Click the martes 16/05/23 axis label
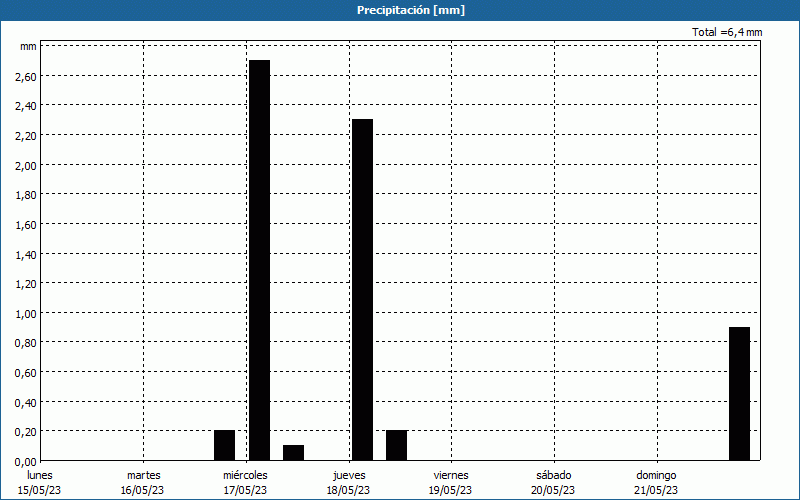Screen dimensions: 800x500 [x=143, y=483]
